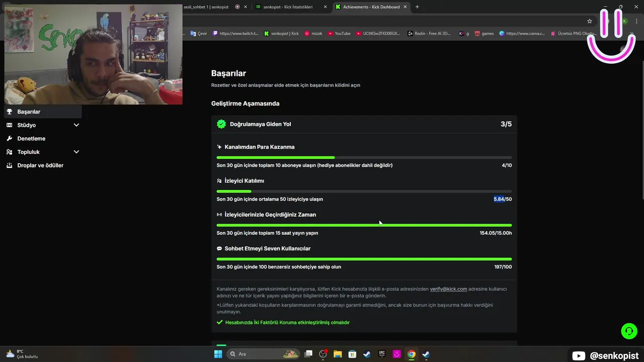
Task: Click the broadcast icon beside İzleyicilerinizle Geçirdiğiniz Zaman
Action: [x=219, y=215]
